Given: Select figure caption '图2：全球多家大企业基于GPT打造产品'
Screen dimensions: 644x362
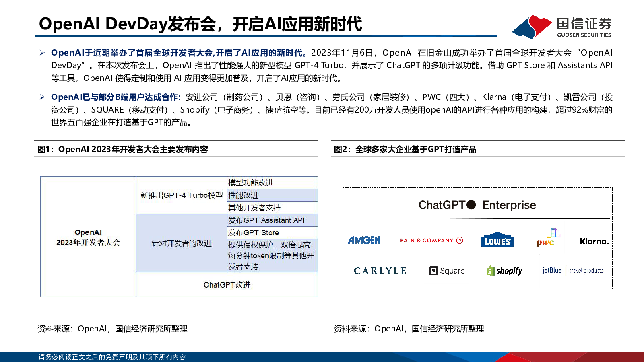Looking at the screenshot, I should click(405, 149).
